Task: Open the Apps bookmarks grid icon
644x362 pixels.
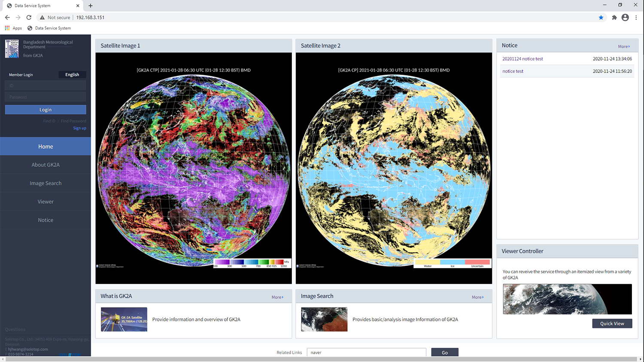Action: point(7,28)
